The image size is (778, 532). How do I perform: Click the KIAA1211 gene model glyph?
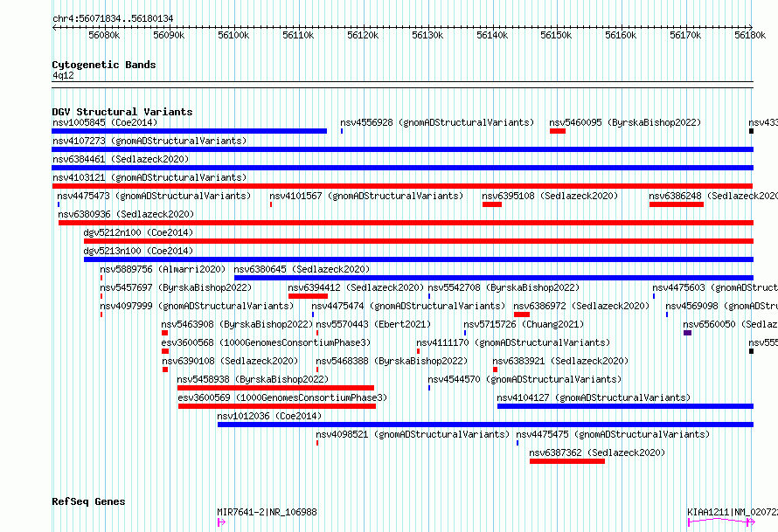coord(721,522)
